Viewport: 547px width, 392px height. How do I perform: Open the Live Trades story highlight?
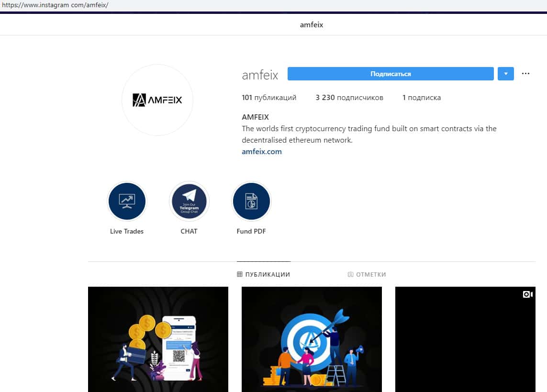(x=127, y=201)
